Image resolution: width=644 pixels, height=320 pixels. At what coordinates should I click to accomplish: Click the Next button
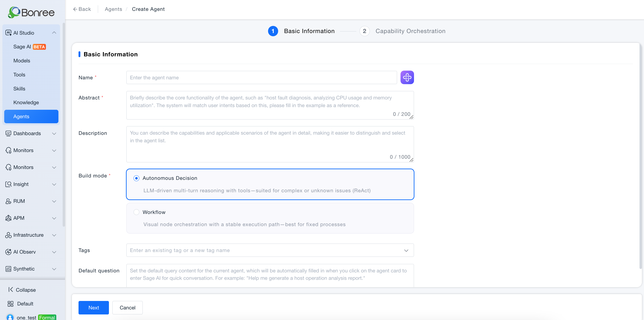94,308
